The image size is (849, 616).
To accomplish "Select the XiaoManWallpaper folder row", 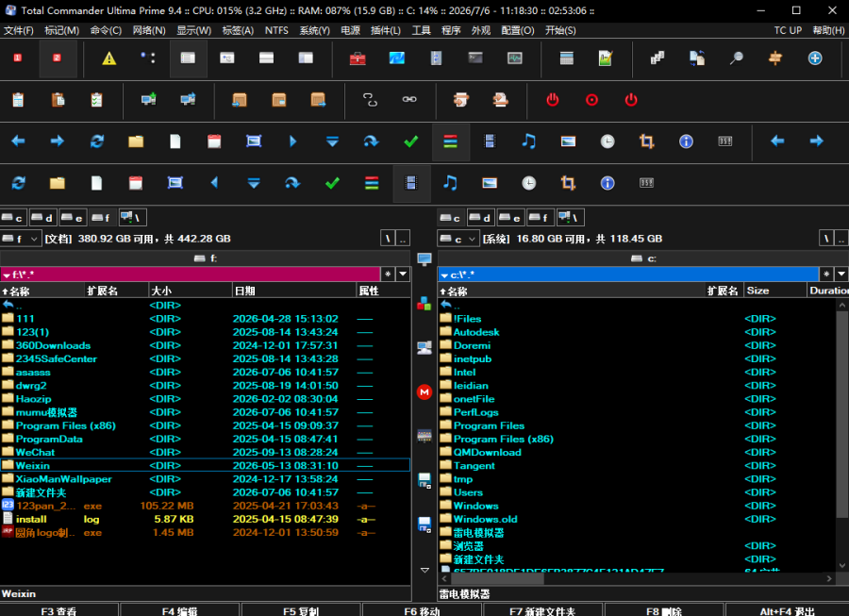I will (206, 479).
